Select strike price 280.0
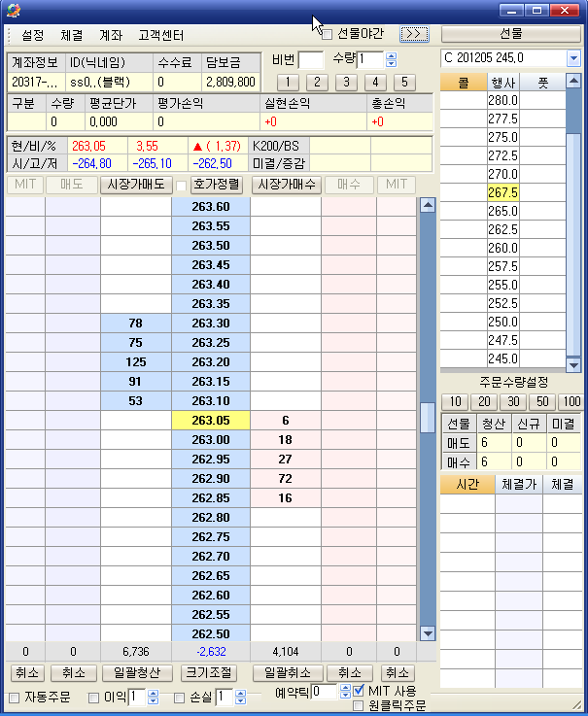Screen dimensions: 588x716 click(x=503, y=100)
